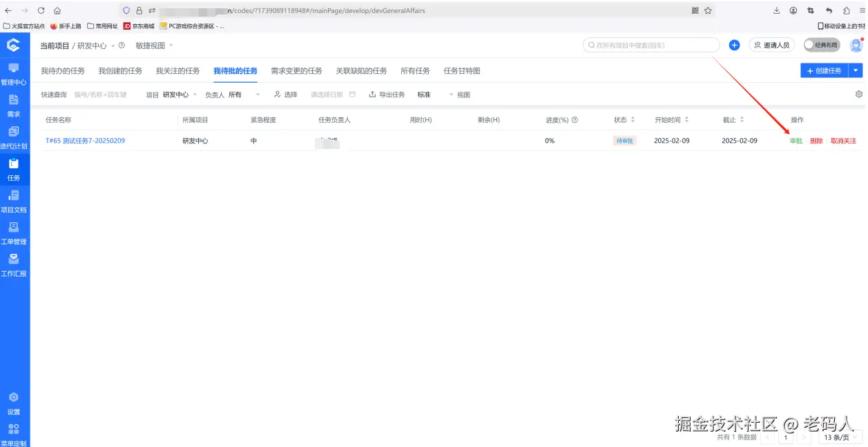Click the browser undo arrow icon
Screen dimensions: 868x447
829,10
